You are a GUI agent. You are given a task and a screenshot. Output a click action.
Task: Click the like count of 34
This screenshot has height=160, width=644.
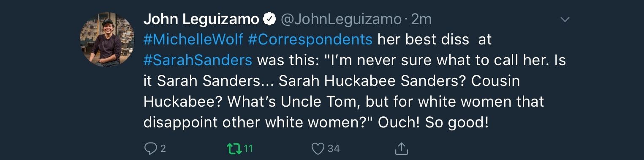[334, 149]
